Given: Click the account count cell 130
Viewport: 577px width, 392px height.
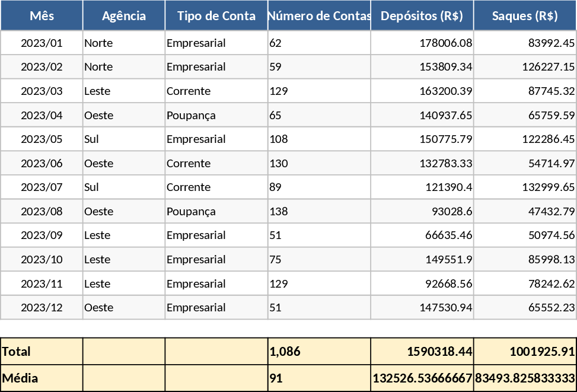Looking at the screenshot, I should [279, 163].
